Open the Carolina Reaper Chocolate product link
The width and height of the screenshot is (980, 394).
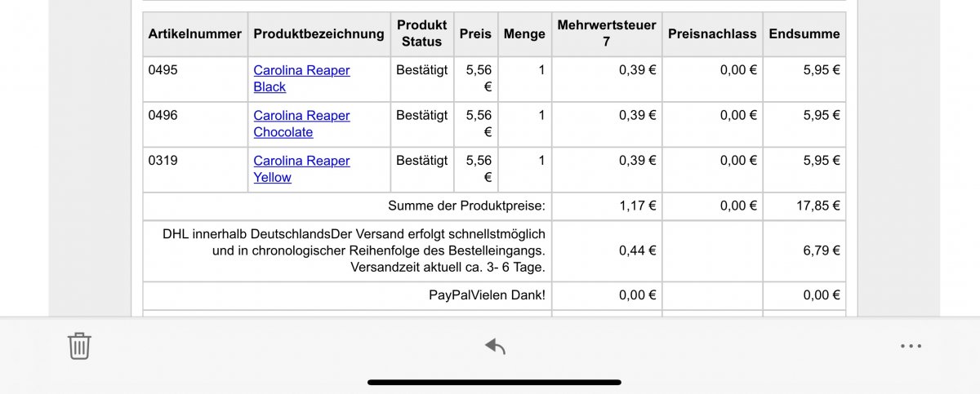pyautogui.click(x=301, y=124)
